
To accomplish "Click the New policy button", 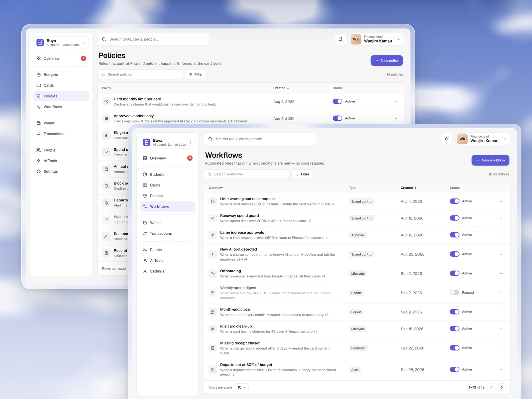I will click(387, 61).
